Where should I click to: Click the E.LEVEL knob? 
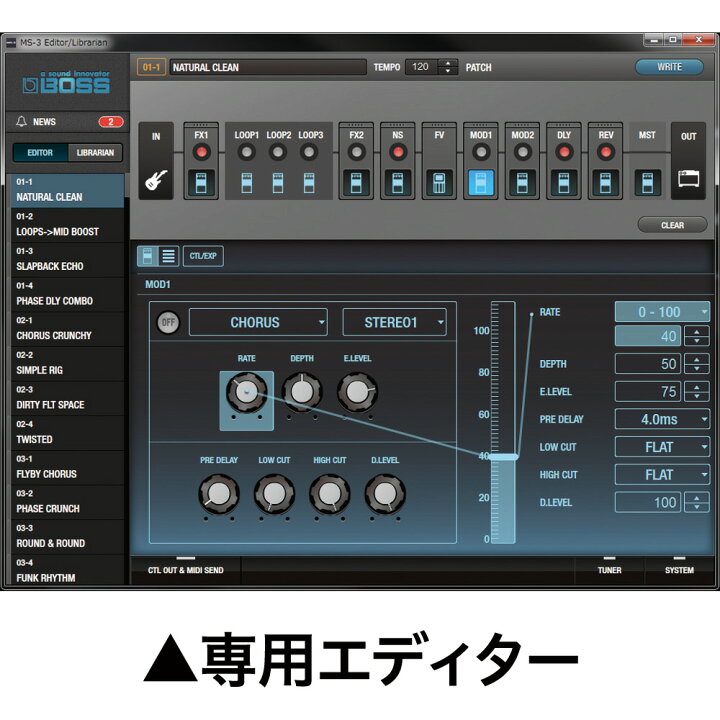point(357,392)
